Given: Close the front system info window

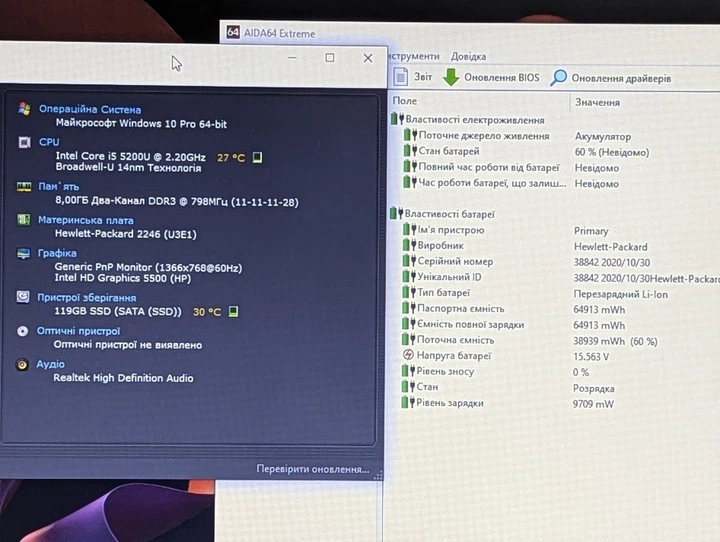Looking at the screenshot, I should (368, 58).
